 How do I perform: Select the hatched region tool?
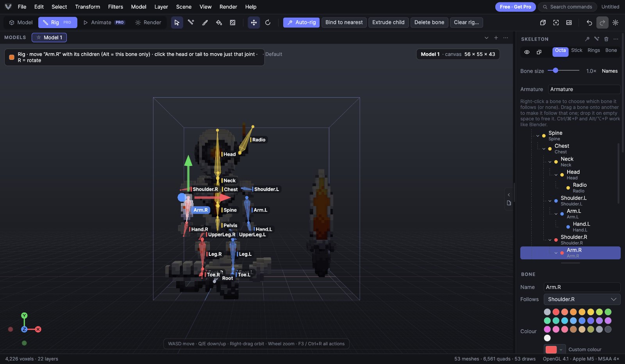click(x=233, y=23)
